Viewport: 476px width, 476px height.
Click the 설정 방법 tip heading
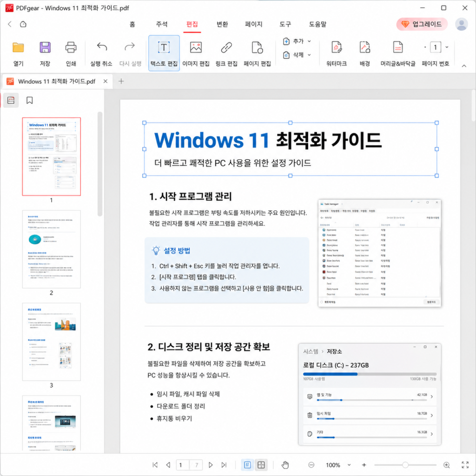tap(177, 251)
